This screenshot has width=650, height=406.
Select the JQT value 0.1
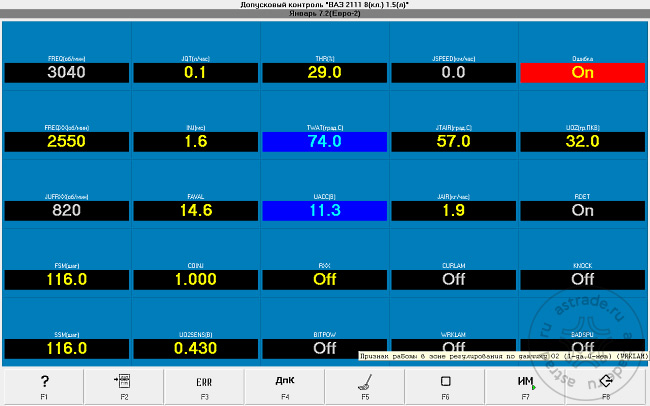[196, 73]
